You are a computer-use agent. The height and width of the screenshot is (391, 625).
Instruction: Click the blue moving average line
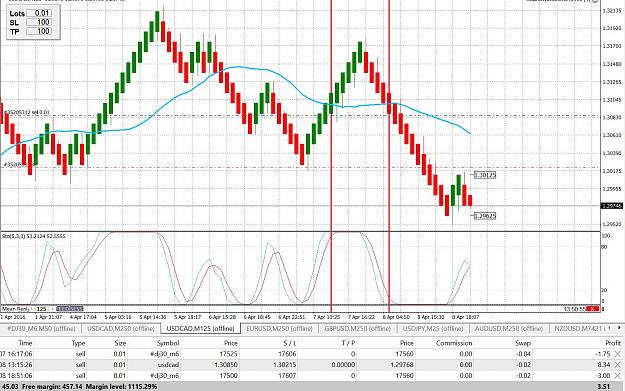tap(239, 67)
